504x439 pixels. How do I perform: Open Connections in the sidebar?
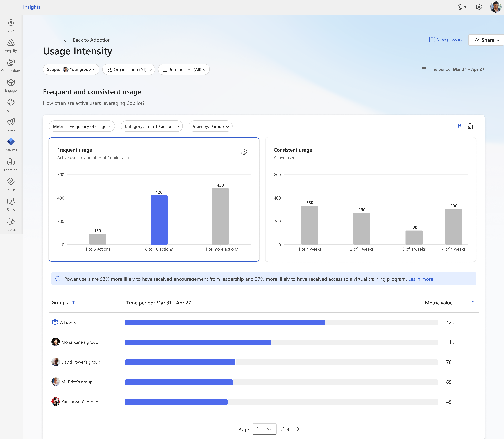[11, 65]
